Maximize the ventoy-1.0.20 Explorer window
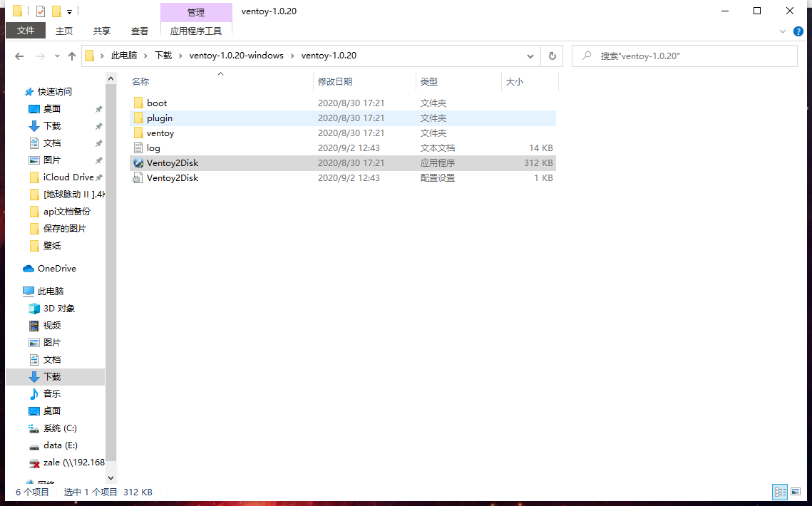This screenshot has height=506, width=812. (757, 11)
